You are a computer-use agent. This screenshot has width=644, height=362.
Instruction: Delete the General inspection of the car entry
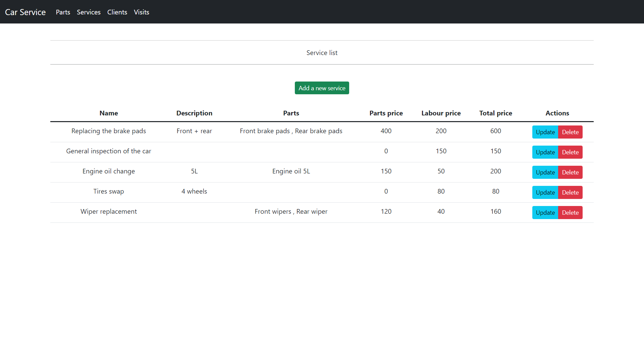[x=570, y=152]
